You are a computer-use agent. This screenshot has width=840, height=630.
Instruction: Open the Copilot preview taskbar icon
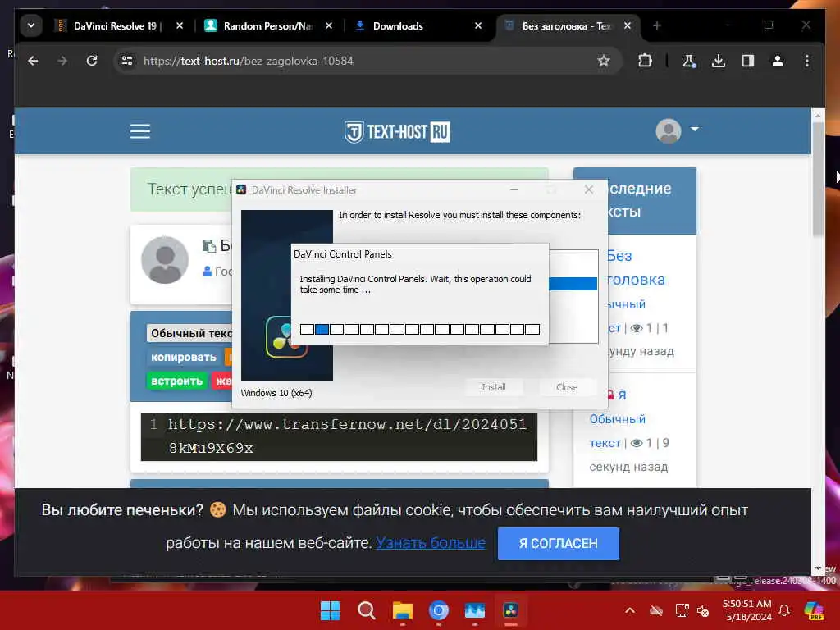(x=814, y=610)
